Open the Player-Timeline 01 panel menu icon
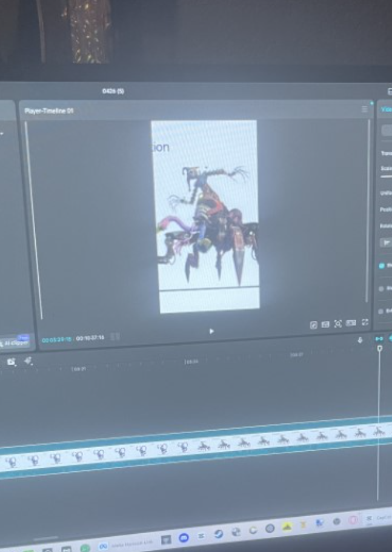This screenshot has height=552, width=392. [364, 109]
